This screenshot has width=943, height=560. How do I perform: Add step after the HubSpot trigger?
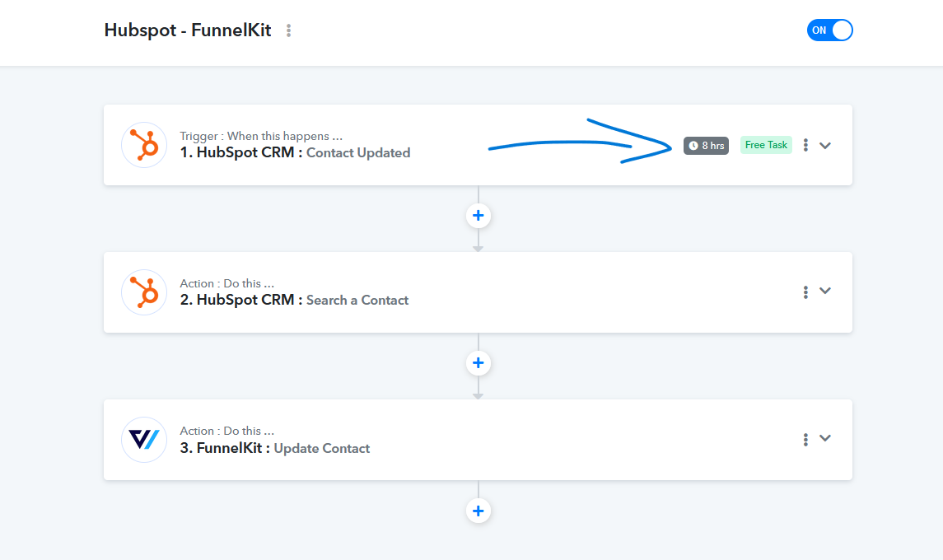[479, 216]
